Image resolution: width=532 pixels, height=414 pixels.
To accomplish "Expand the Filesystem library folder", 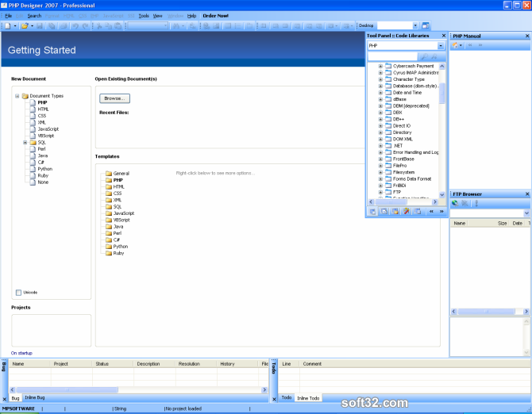I will pos(380,172).
